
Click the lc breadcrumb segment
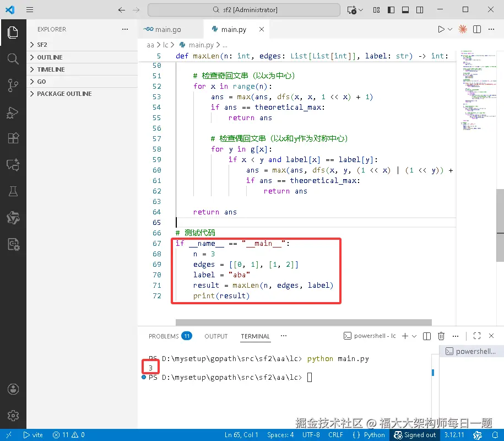click(x=166, y=45)
